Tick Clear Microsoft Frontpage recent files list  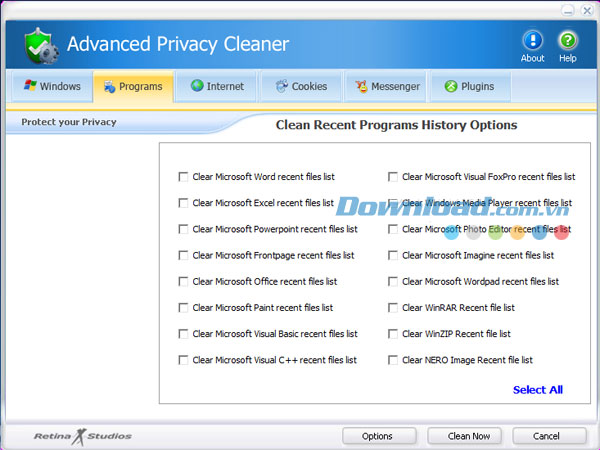[x=183, y=255]
